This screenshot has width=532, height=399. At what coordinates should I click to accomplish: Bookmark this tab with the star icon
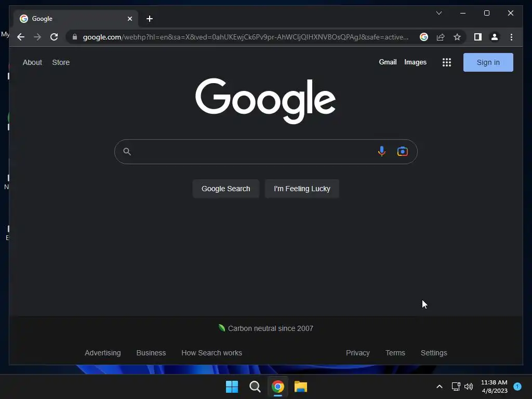pos(457,37)
